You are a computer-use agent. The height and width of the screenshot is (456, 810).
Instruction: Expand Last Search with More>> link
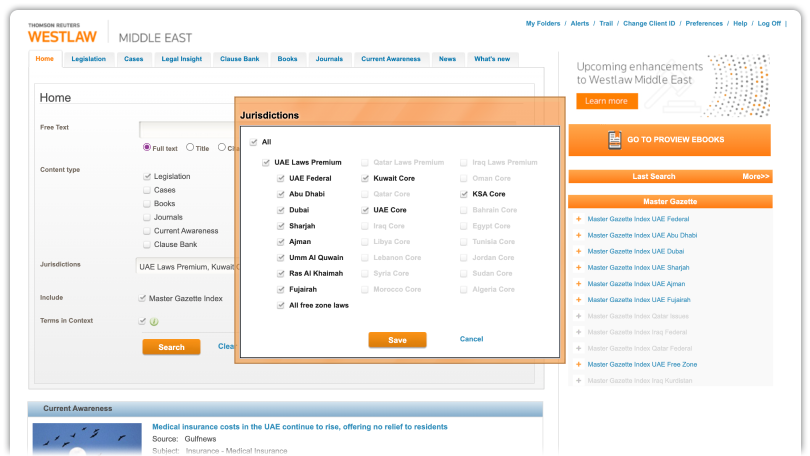[755, 176]
